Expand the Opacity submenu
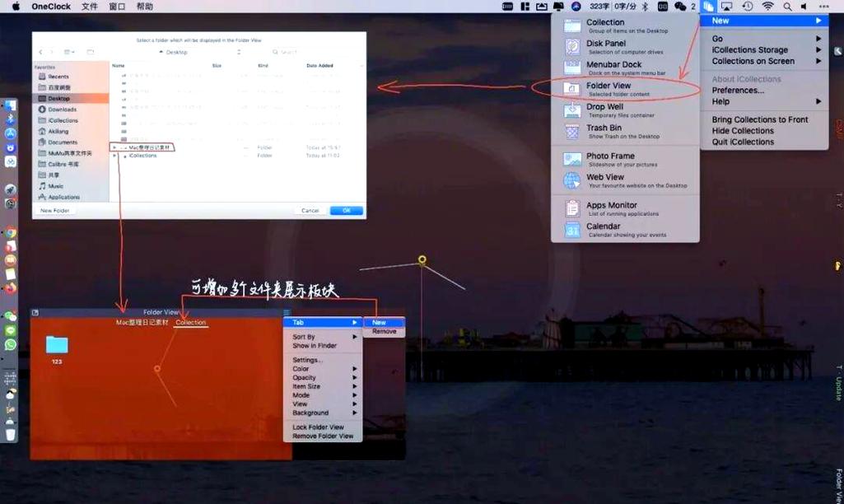844x504 pixels. click(323, 377)
